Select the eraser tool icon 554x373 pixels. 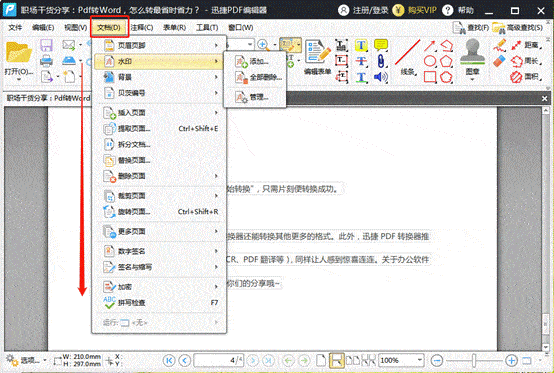499,61
